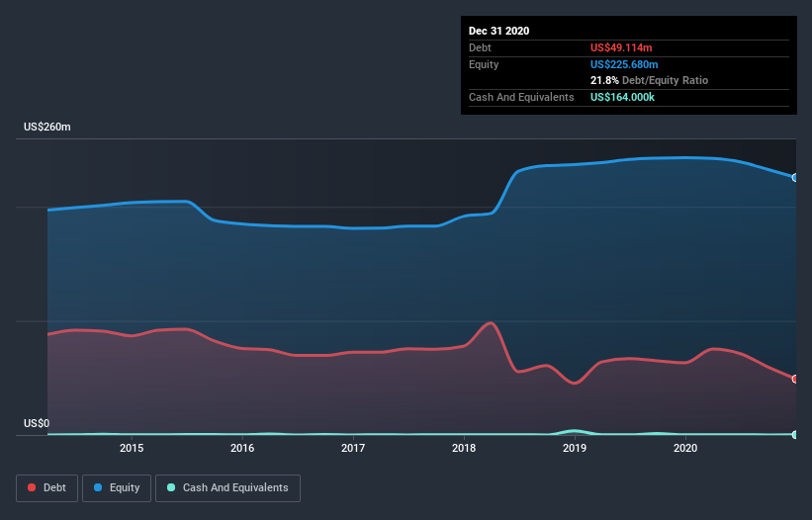Toggle the Debt series legend button
This screenshot has height=520, width=812.
pos(47,488)
